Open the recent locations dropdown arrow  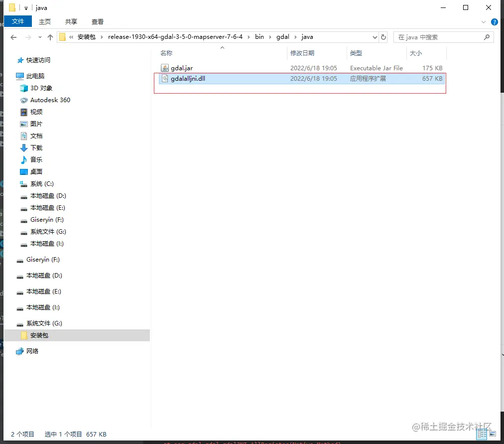[x=40, y=37]
